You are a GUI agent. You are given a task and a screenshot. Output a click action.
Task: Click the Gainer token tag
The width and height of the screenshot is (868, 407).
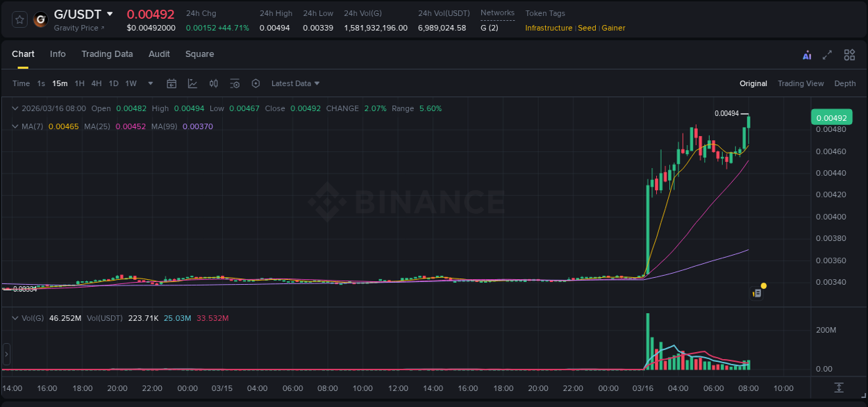pos(613,28)
